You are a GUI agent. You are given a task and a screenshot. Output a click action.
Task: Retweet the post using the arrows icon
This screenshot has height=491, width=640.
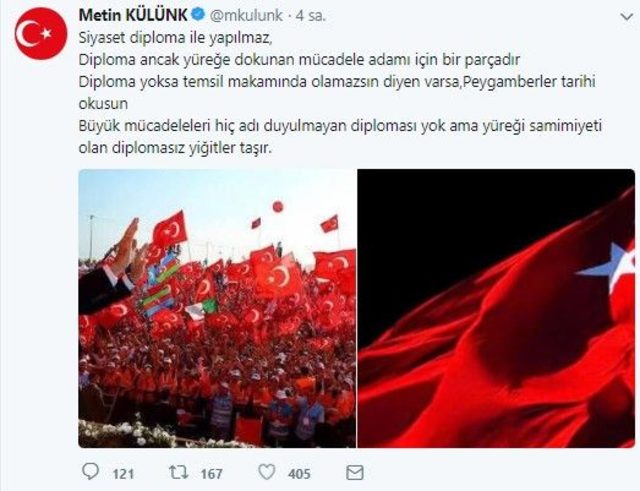coord(178,473)
